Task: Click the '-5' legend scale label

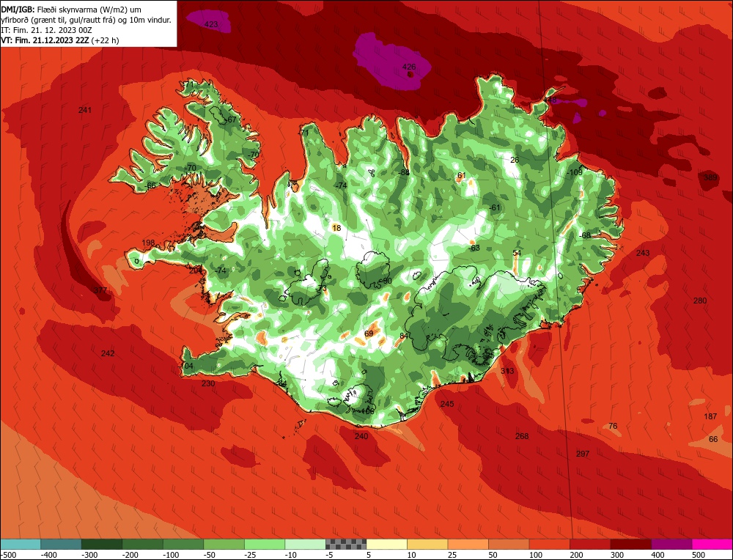Action: [x=330, y=555]
